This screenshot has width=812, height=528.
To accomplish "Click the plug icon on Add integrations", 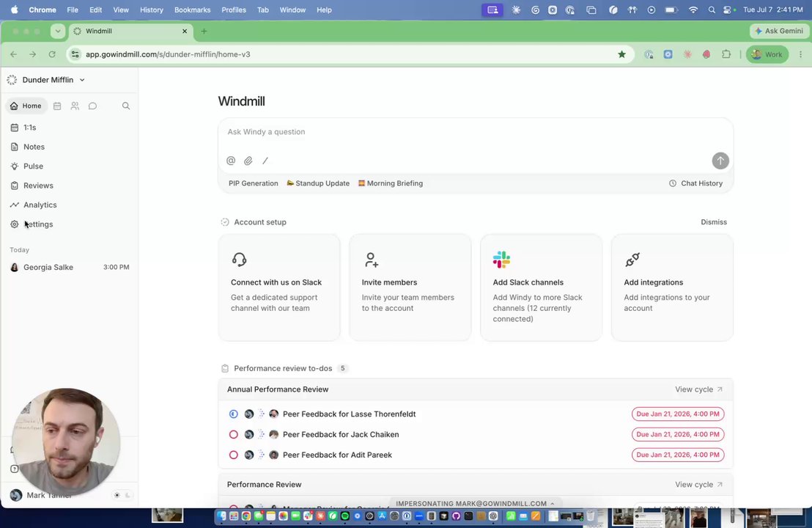I will (632, 260).
